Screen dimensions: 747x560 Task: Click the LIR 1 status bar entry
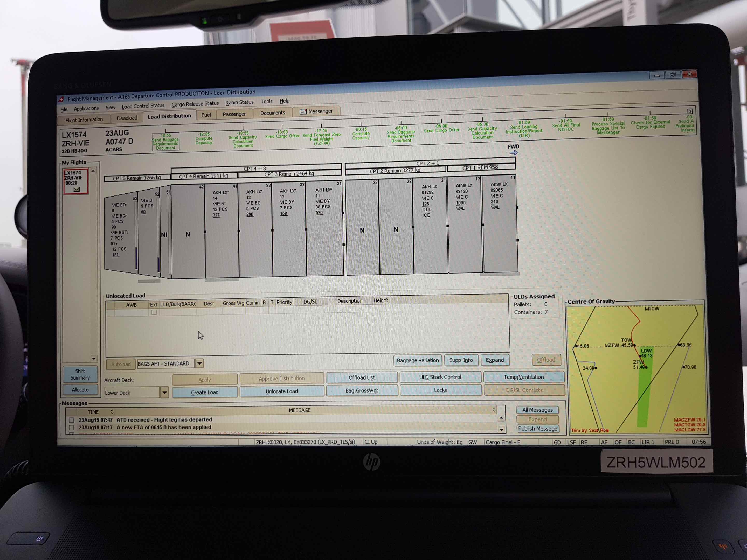(x=648, y=442)
